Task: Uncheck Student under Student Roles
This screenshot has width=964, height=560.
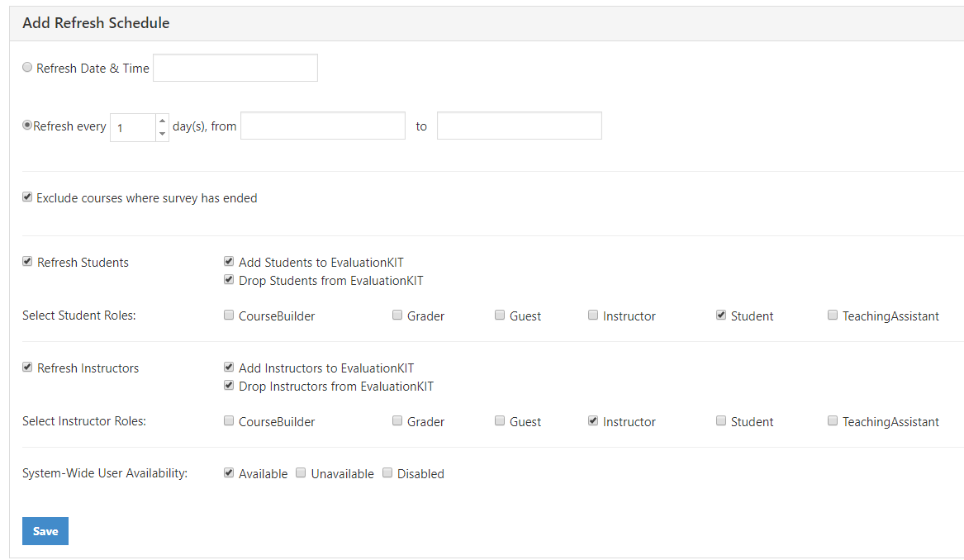Action: click(x=721, y=316)
